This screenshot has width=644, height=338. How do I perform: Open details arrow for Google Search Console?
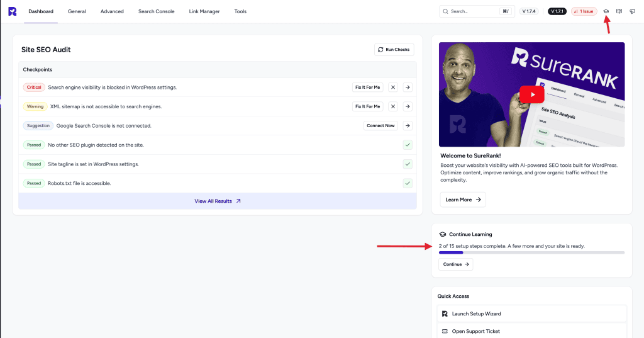(408, 126)
